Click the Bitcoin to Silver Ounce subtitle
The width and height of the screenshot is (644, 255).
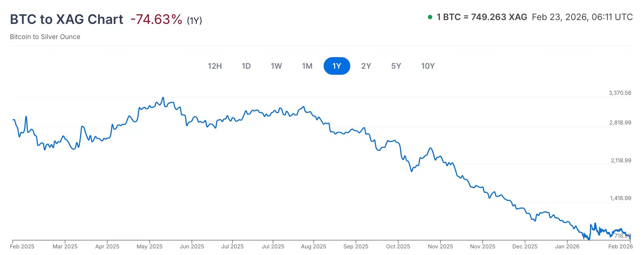pos(45,37)
